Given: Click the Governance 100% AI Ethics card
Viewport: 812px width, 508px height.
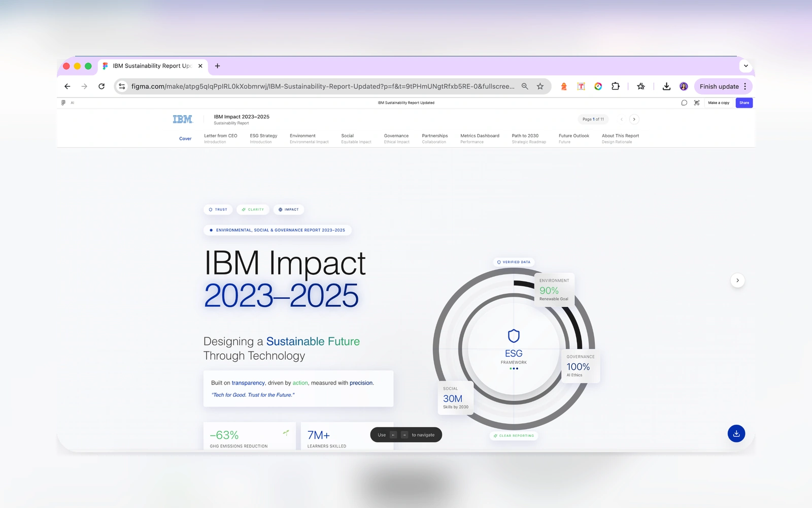Looking at the screenshot, I should pyautogui.click(x=581, y=366).
